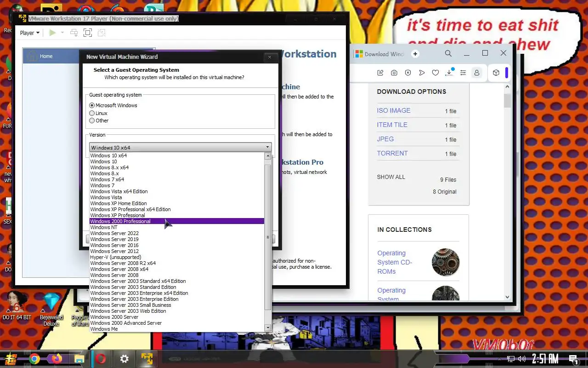The width and height of the screenshot is (588, 368).
Task: Select Windows Server 2016 in the list
Action: click(177, 245)
